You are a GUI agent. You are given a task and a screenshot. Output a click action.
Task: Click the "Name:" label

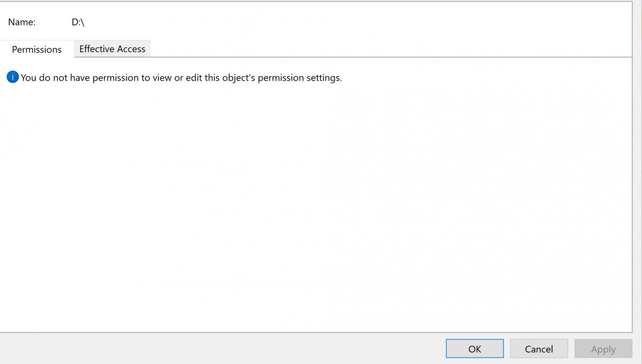[22, 22]
